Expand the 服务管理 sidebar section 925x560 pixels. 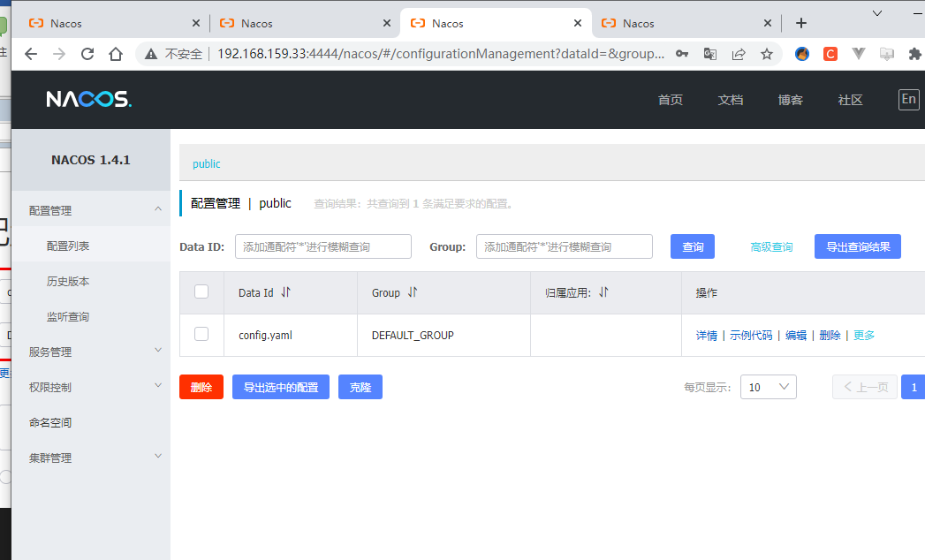coord(91,352)
